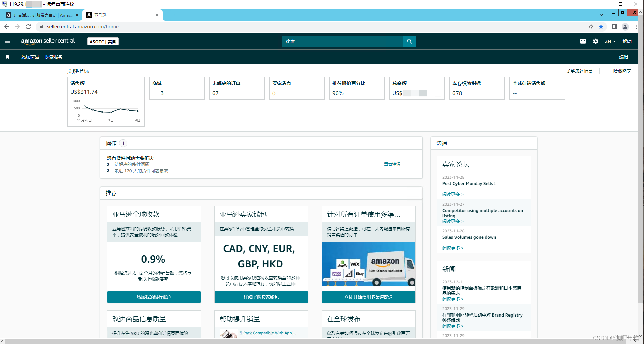The width and height of the screenshot is (644, 344).
Task: Click the address bar URL
Action: pos(83,27)
